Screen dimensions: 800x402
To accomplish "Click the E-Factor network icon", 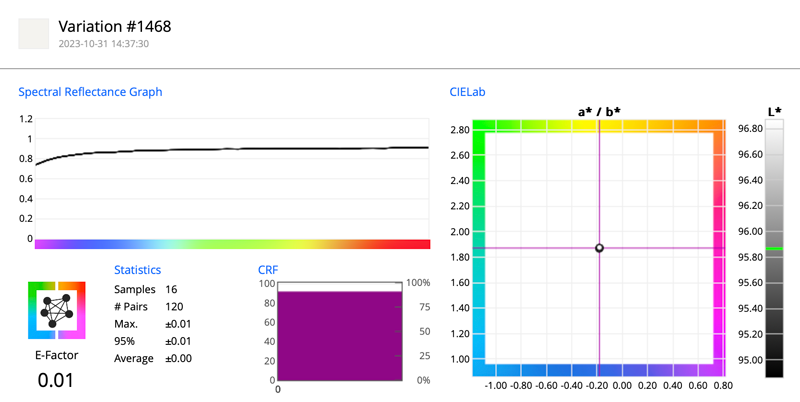I will (x=57, y=310).
